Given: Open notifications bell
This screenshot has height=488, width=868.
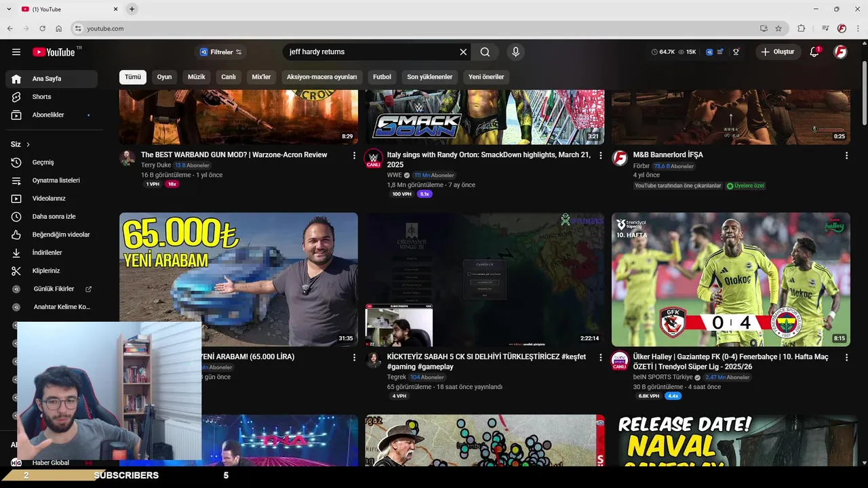Looking at the screenshot, I should (x=814, y=52).
